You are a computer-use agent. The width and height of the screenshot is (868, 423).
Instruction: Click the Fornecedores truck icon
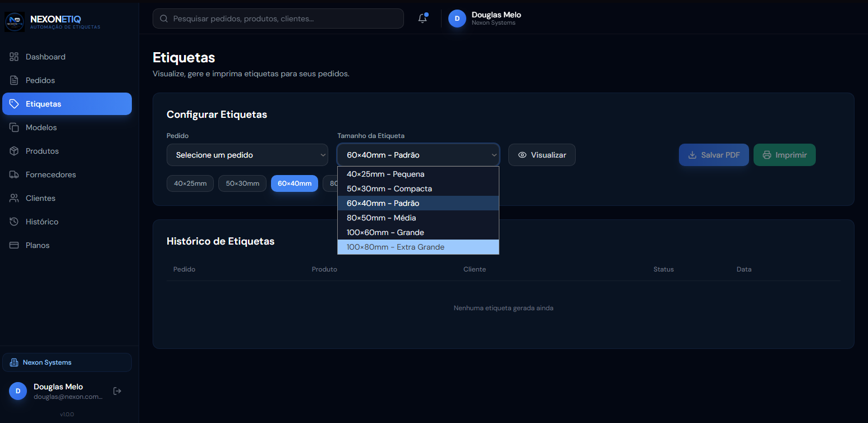tap(14, 174)
